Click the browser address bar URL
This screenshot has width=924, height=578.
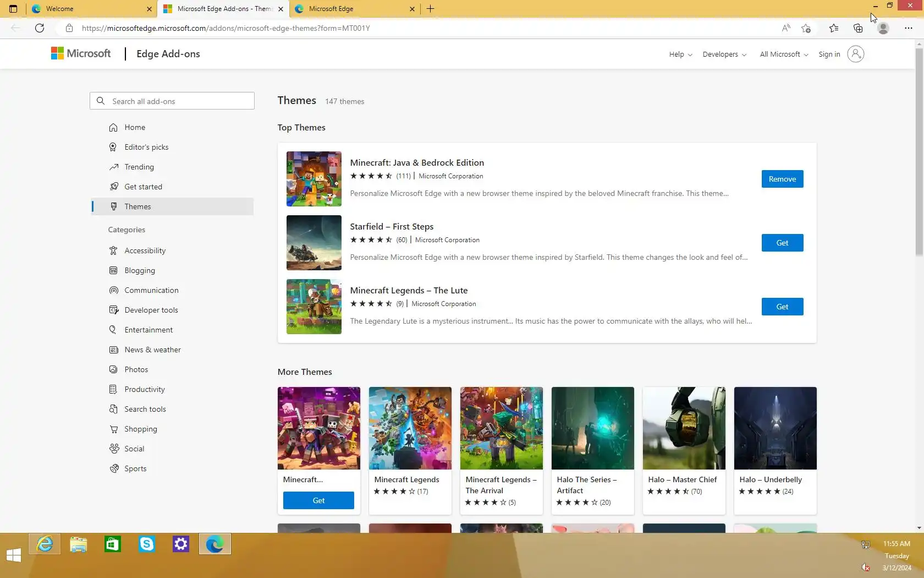[226, 28]
